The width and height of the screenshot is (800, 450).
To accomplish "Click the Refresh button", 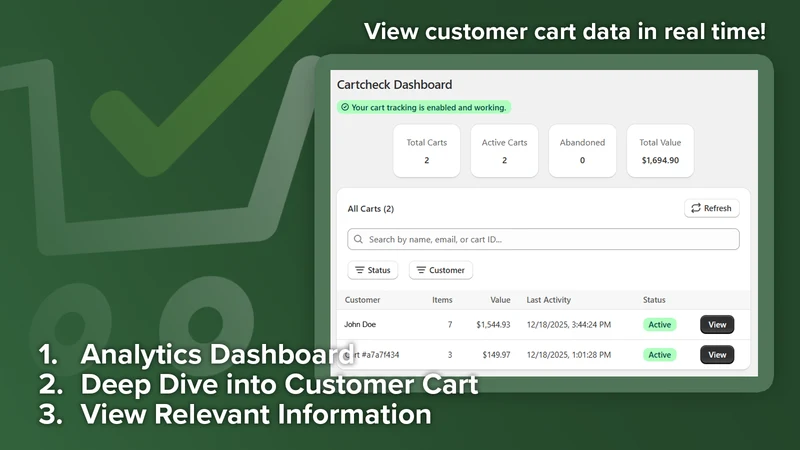I will click(712, 208).
